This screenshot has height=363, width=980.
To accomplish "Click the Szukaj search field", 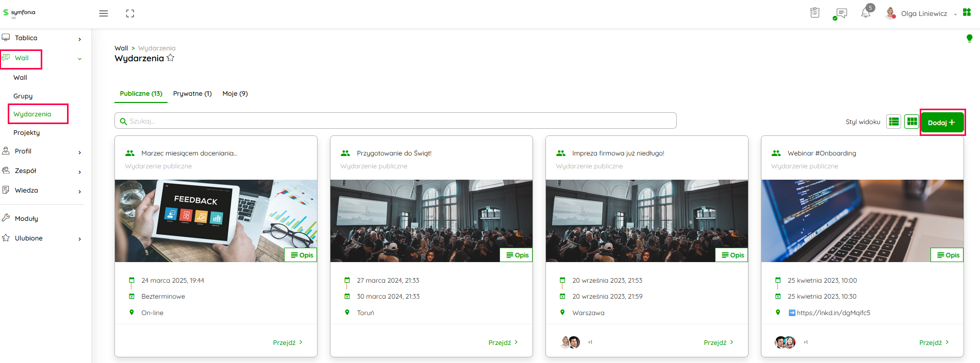I will pos(395,121).
